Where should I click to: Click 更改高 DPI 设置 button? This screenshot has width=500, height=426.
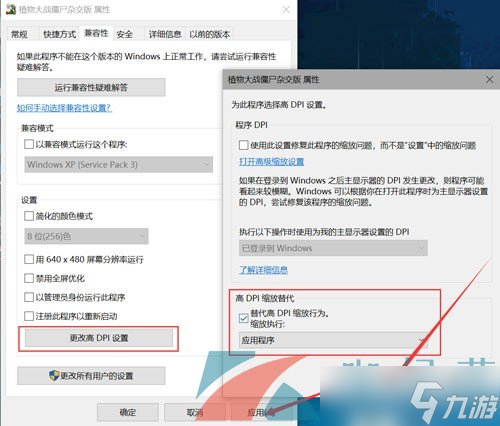[99, 338]
